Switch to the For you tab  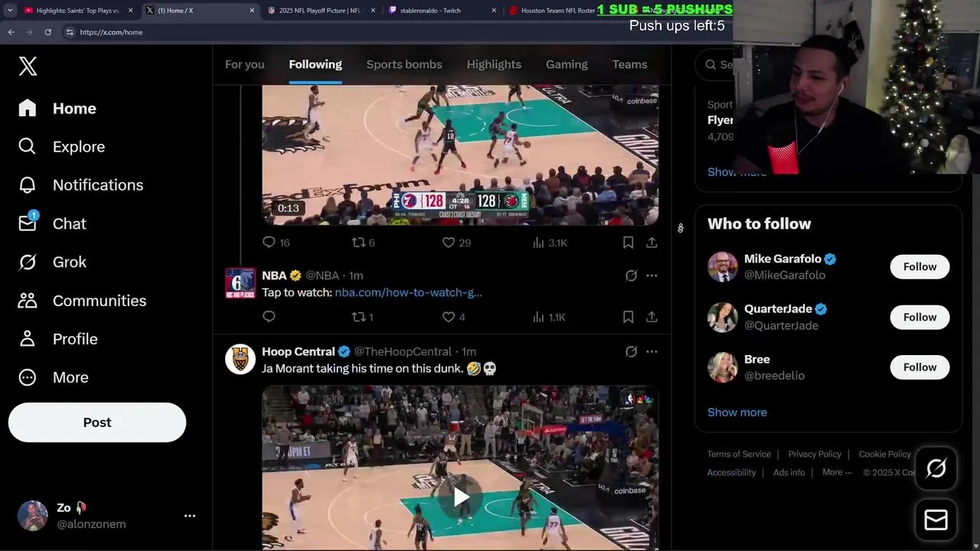[245, 64]
